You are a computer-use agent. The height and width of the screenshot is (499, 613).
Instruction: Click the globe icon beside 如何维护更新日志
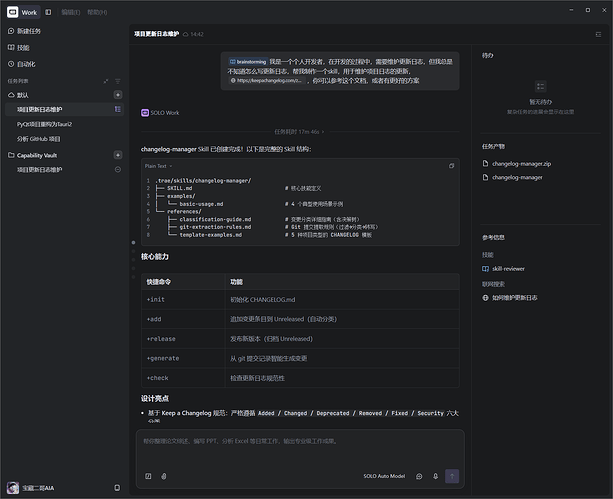pos(485,298)
